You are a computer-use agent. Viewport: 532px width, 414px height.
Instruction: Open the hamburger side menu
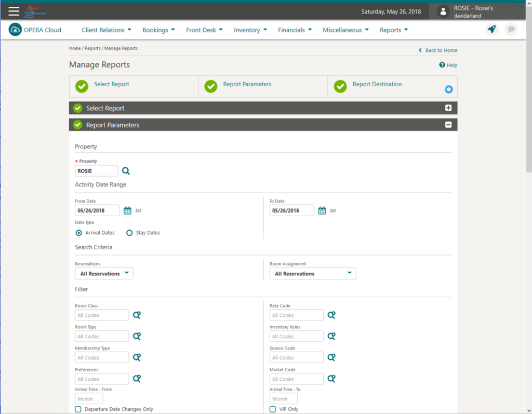point(14,11)
